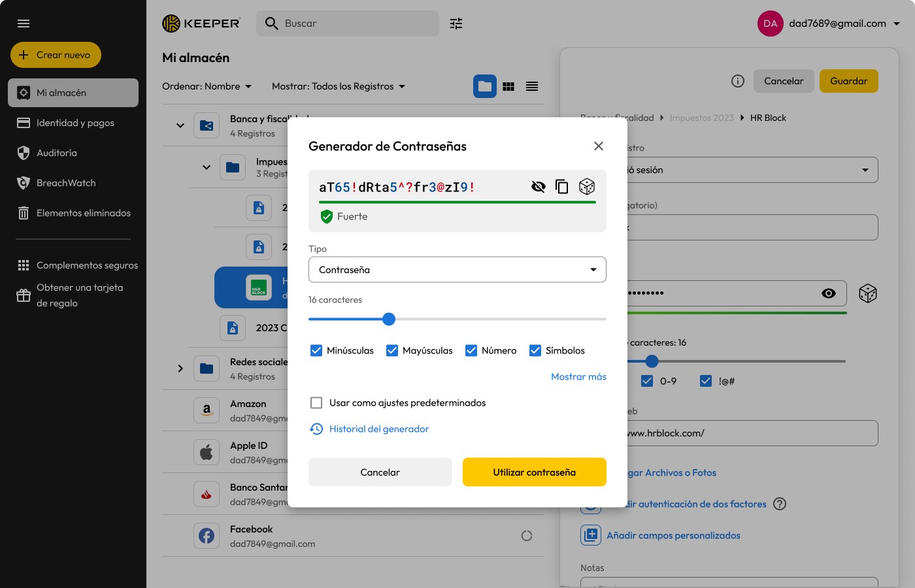This screenshot has width=915, height=588.
Task: Open search filter settings icon
Action: tap(456, 24)
